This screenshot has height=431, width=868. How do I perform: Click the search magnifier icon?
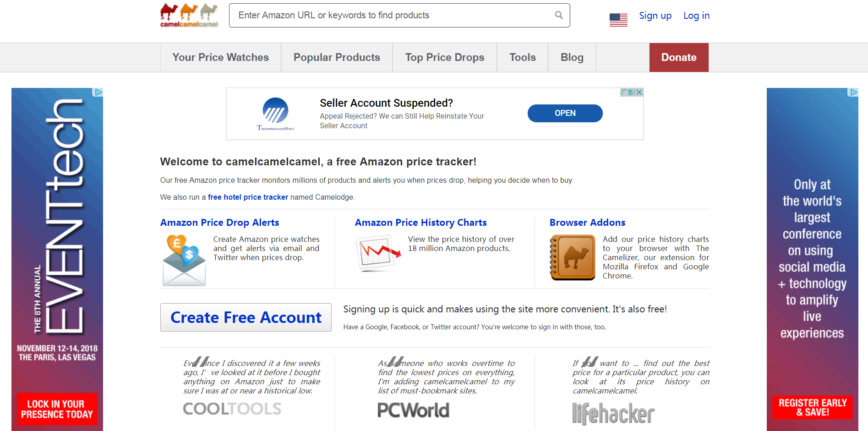(x=559, y=15)
